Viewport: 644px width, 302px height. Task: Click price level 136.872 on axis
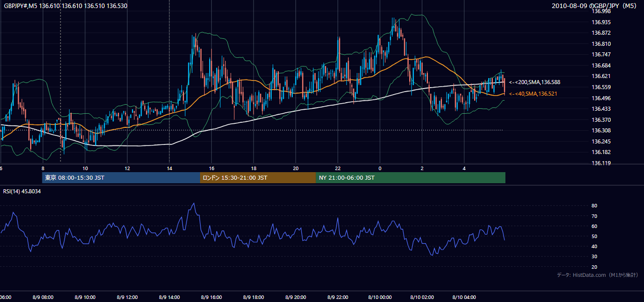pos(601,33)
